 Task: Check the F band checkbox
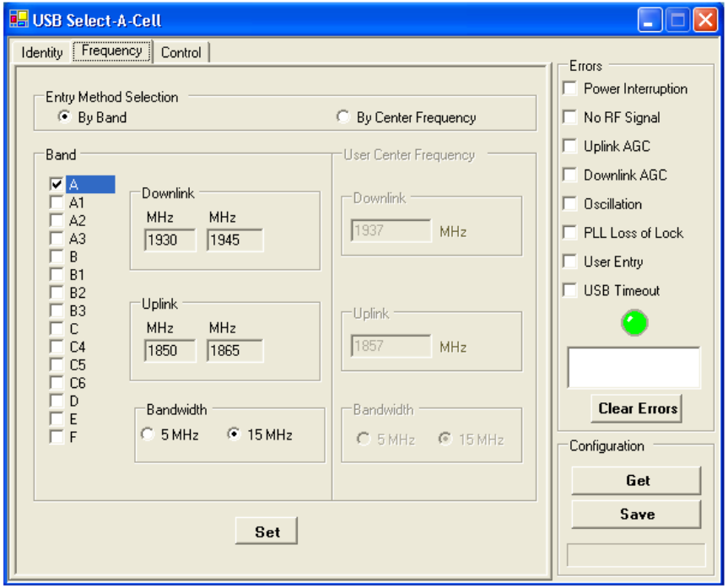[x=57, y=437]
